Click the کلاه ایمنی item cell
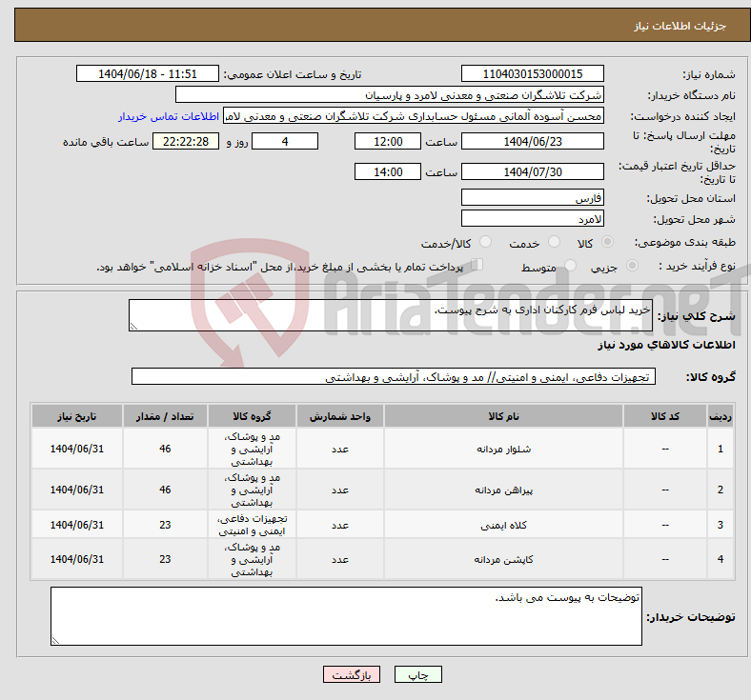The image size is (751, 700). tap(503, 525)
